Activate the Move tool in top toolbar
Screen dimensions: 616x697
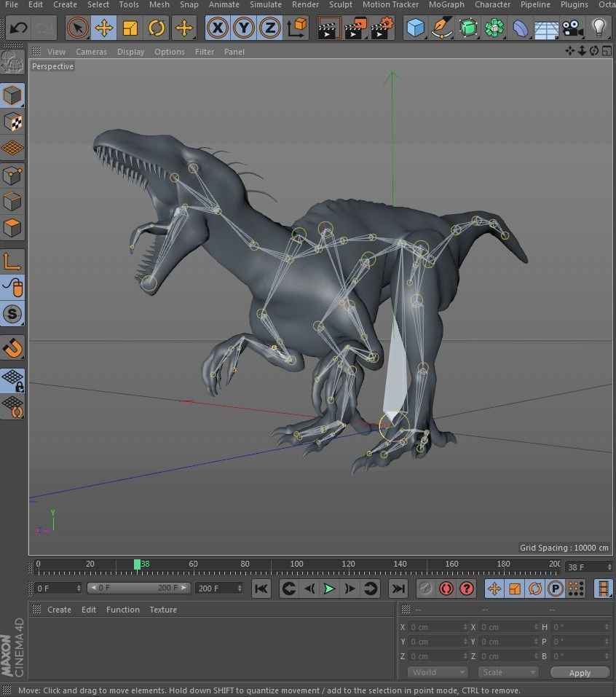pyautogui.click(x=103, y=28)
